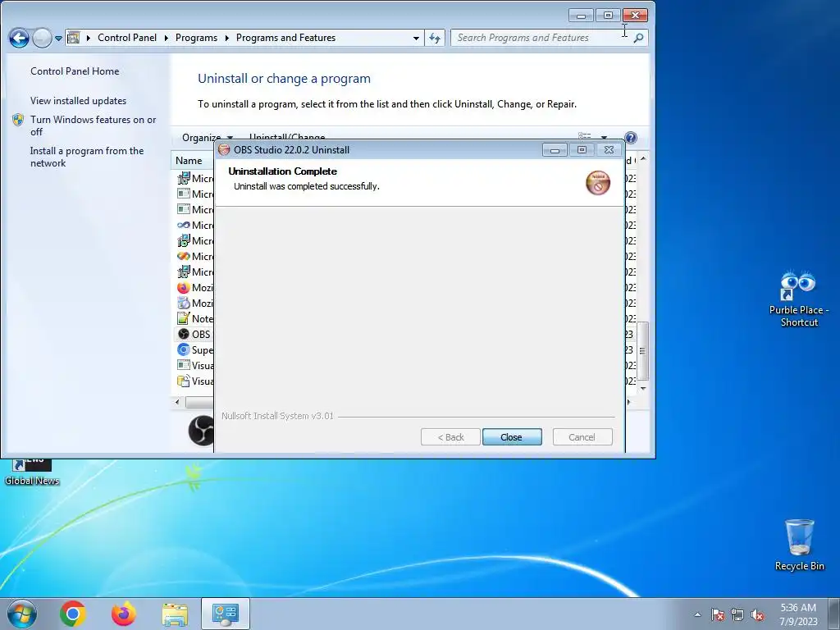Open the Organize dropdown menu
Viewport: 840px width, 630px height.
(207, 138)
